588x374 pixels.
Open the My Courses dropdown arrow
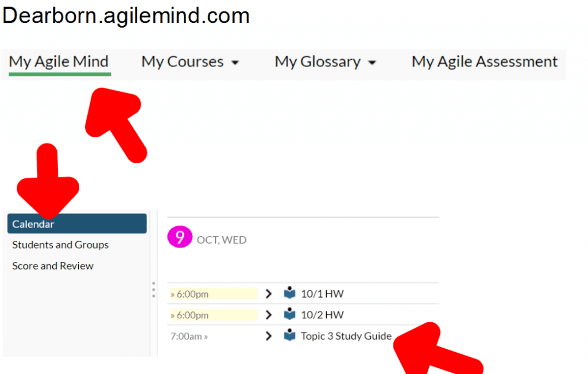tap(235, 63)
